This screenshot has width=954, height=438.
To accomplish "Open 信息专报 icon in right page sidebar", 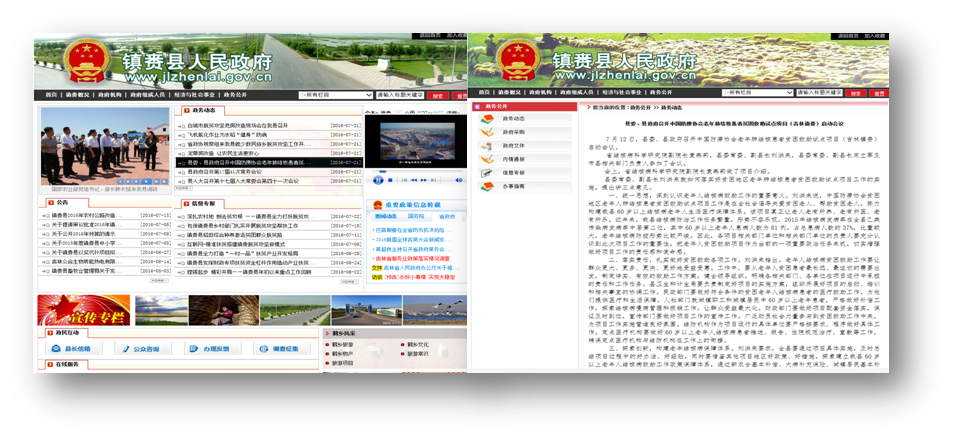I will 487,173.
